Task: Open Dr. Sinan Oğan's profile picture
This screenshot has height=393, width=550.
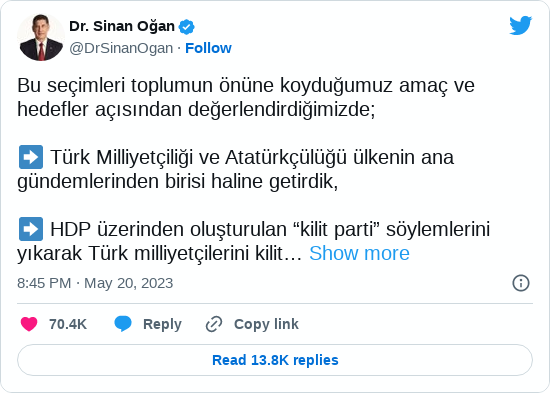Action: tap(41, 37)
